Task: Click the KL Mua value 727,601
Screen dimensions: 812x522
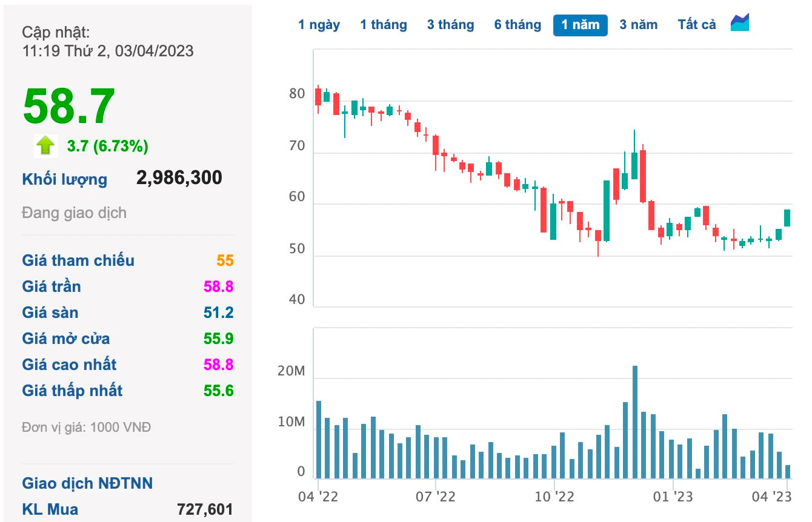Action: [205, 510]
